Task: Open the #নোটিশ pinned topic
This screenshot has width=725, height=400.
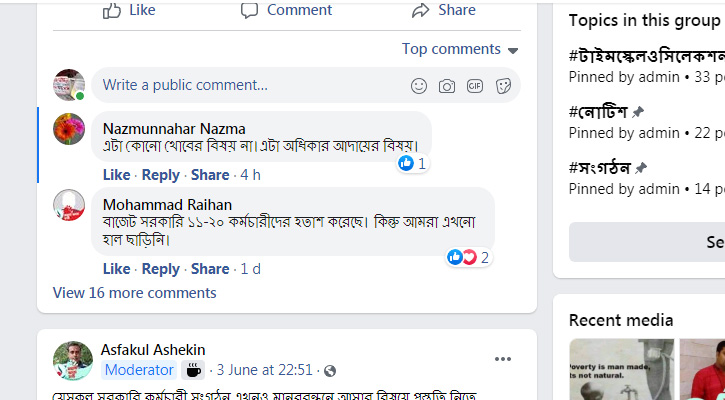Action: point(598,112)
